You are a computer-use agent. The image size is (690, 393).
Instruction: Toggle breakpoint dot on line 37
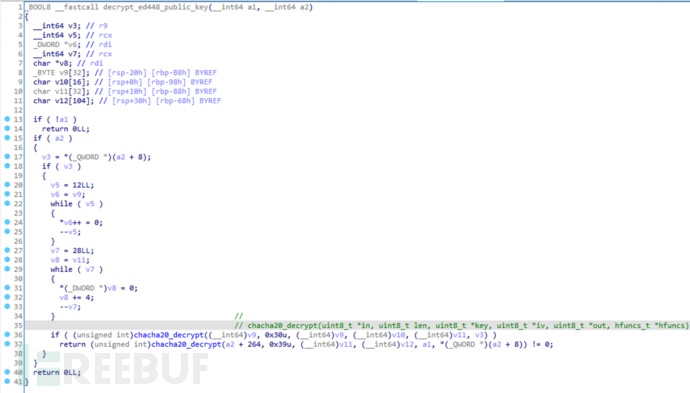[x=7, y=344]
